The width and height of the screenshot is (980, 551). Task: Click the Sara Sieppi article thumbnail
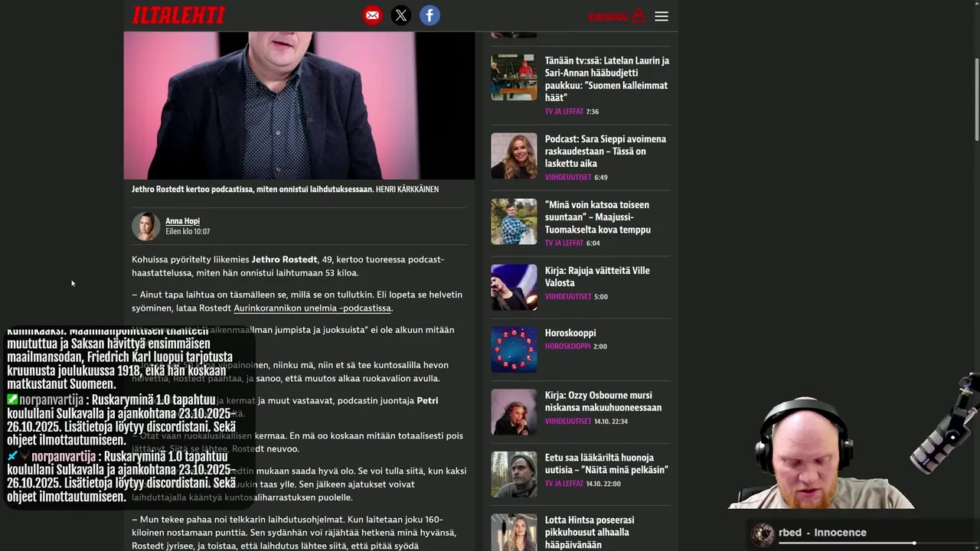pyautogui.click(x=514, y=156)
